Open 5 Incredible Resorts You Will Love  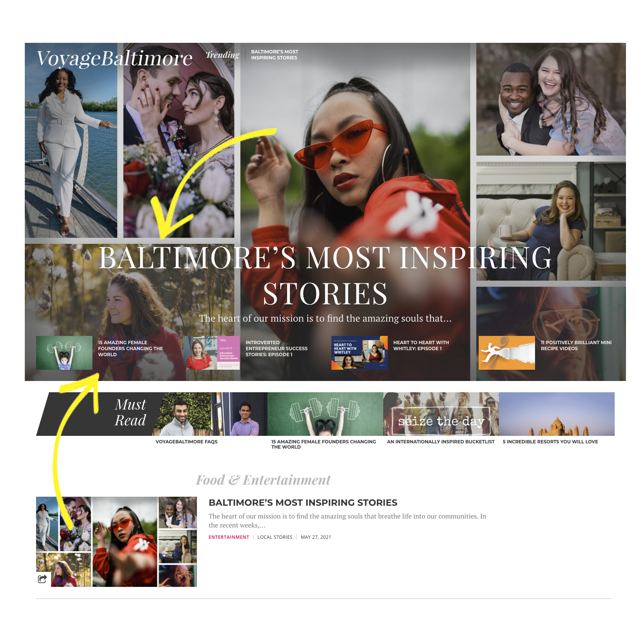(x=557, y=414)
